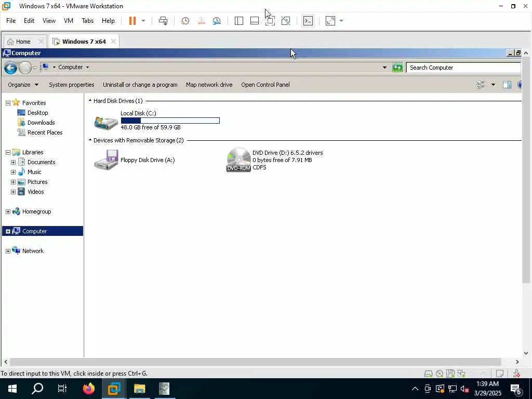Click the crossed-out windows icon in the VMware toolbar
532x399 pixels.
[x=286, y=21]
